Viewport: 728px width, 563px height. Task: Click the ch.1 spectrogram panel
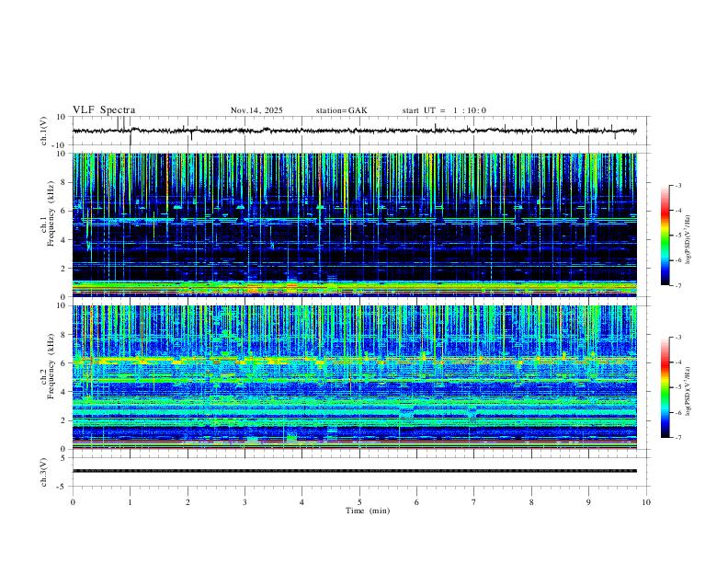tap(355, 224)
